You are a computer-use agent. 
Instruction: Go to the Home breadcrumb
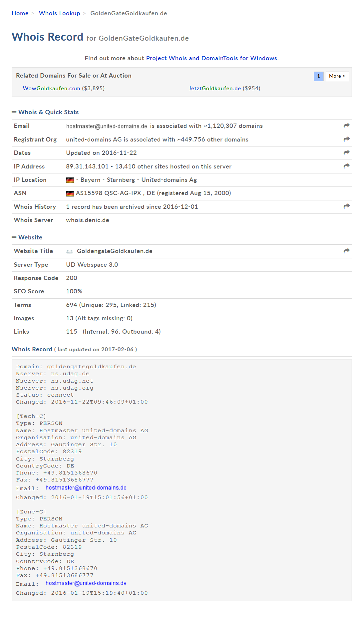20,13
